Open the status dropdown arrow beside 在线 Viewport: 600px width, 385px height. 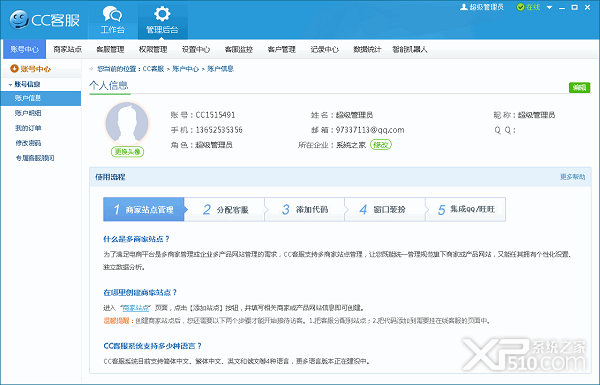click(549, 7)
